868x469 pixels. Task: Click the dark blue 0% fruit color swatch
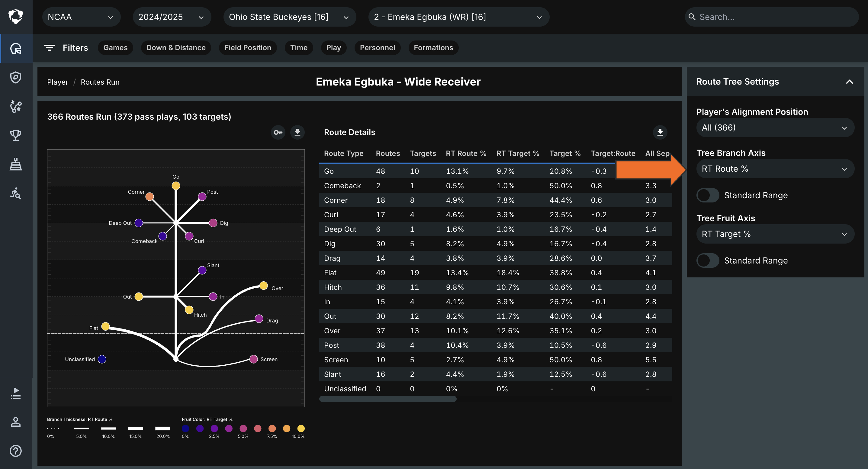tap(185, 429)
